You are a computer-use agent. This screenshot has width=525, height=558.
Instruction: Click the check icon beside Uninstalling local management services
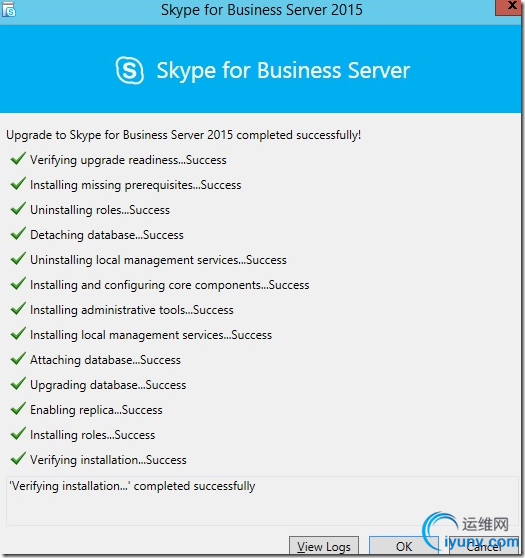(18, 259)
